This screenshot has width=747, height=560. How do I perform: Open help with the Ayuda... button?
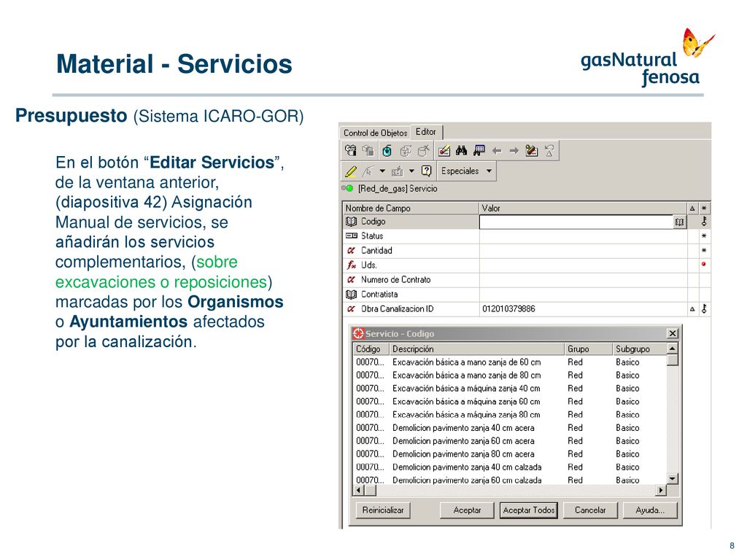650,510
